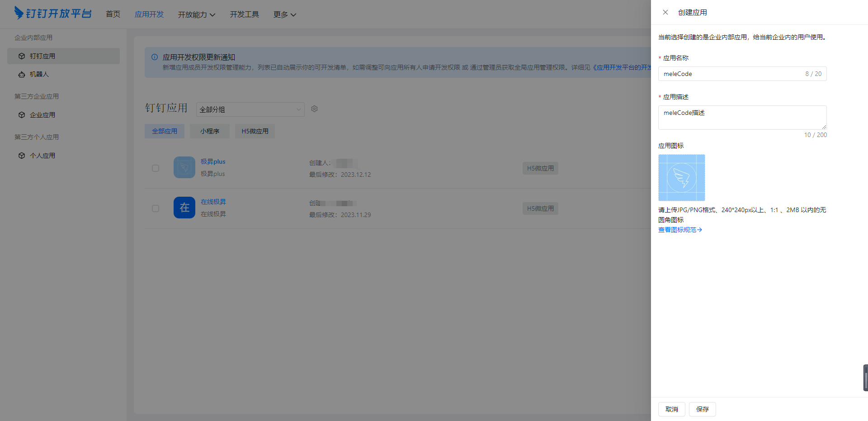Click the 应用名称 input with meleCode
Screen dimensions: 868x421
(742, 74)
